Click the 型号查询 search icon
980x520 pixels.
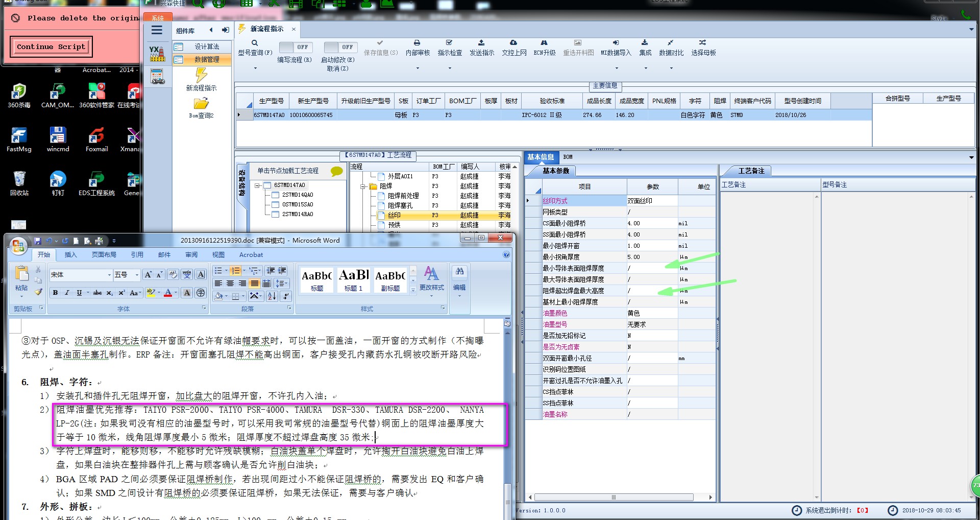[x=255, y=43]
